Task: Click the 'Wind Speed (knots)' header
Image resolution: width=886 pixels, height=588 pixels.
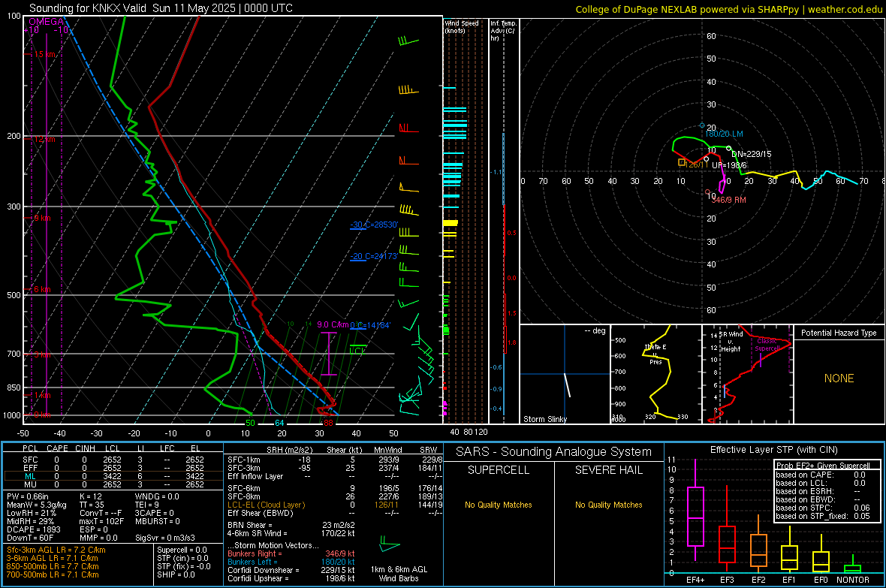Action: 461,26
